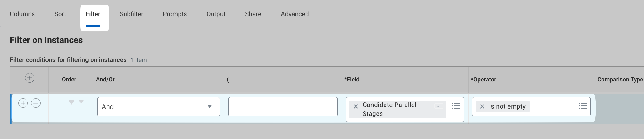Switch to the Share tab
The width and height of the screenshot is (644, 139).
[253, 14]
